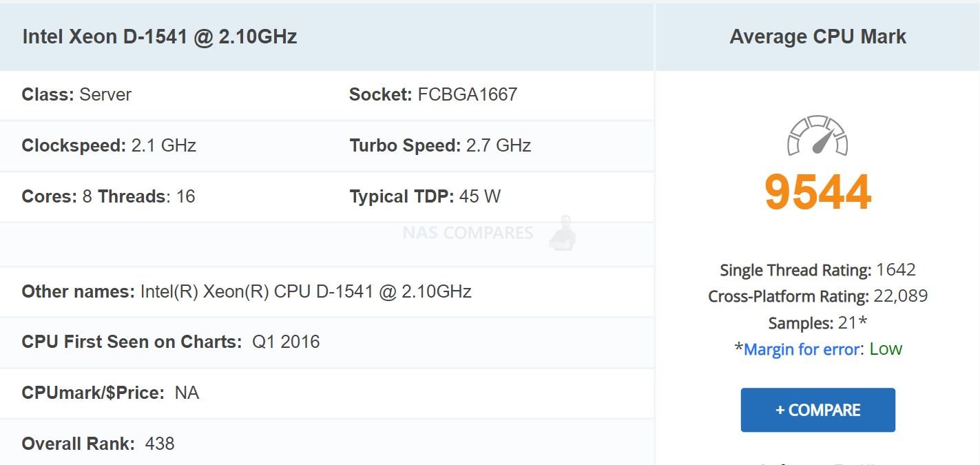
Task: Click the speedometer gauge icon
Action: pos(817,136)
